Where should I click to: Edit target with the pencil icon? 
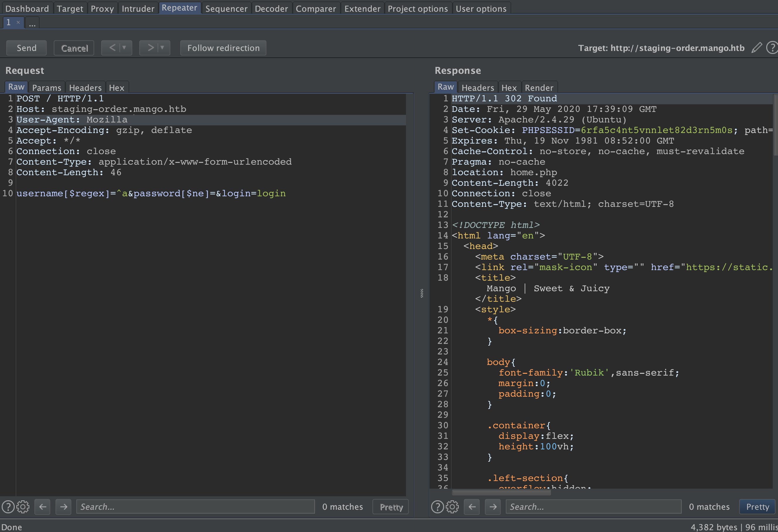[x=757, y=48]
